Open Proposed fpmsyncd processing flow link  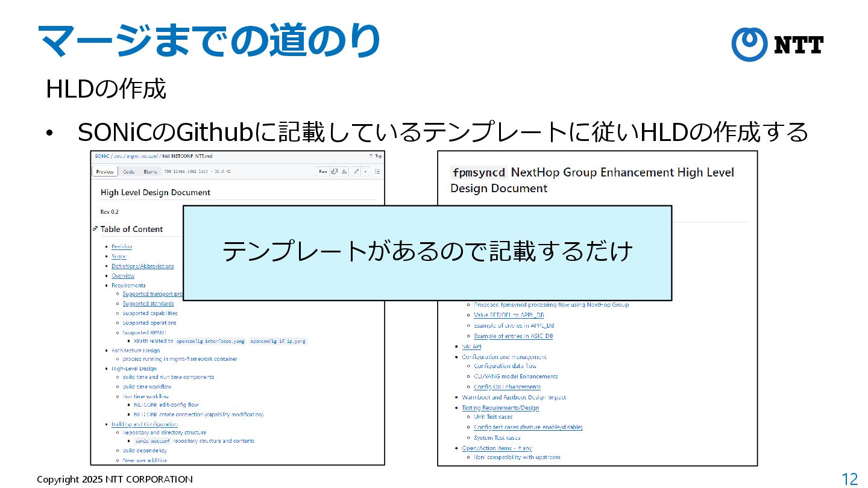pyautogui.click(x=551, y=305)
